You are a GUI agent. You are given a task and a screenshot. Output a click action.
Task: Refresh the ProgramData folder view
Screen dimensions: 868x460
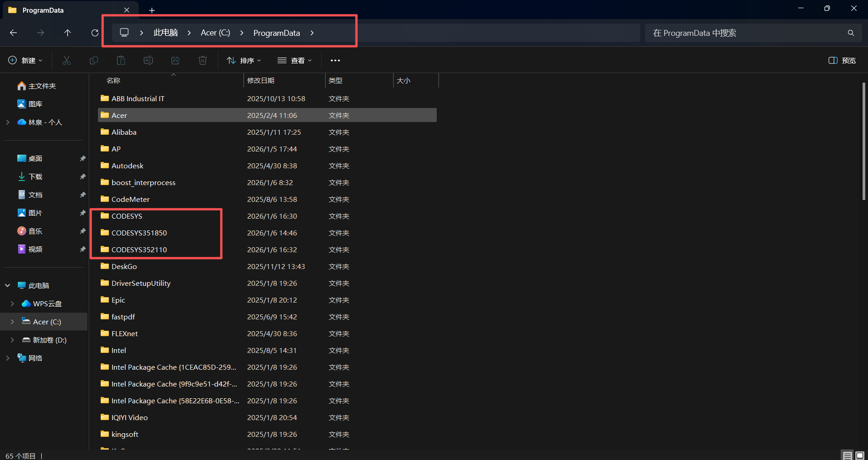pos(95,33)
